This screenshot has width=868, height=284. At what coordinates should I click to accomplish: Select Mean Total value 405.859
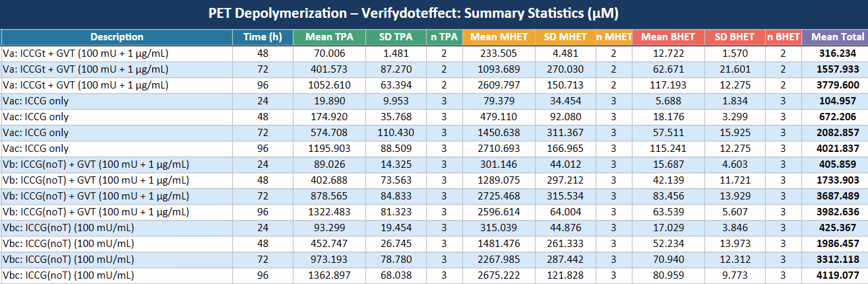(835, 164)
